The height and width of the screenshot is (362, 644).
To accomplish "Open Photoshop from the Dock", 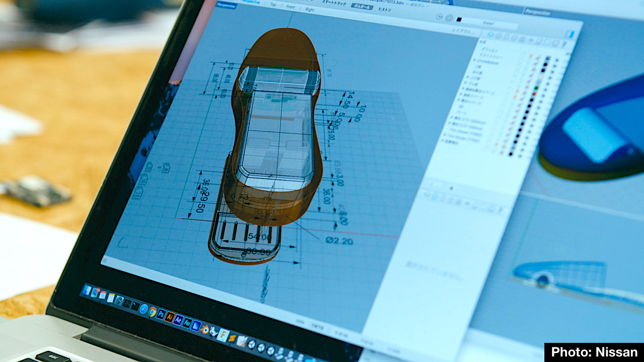I will (161, 314).
